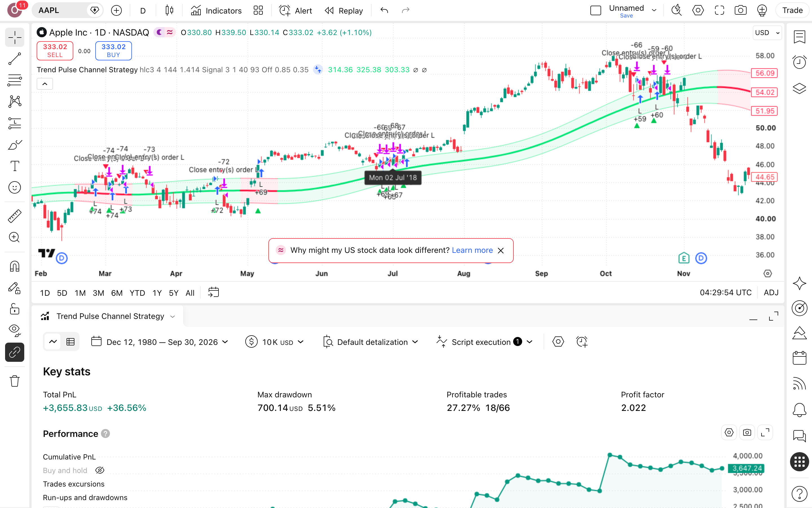Open the Unnamed layout dropdown arrow
The width and height of the screenshot is (812, 508).
[654, 10]
